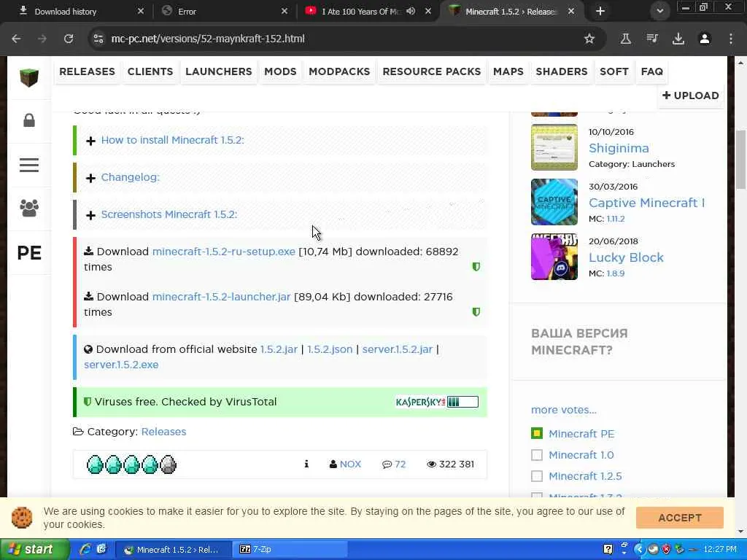This screenshot has width=747, height=560.
Task: Open the MAPS menu
Action: coord(508,71)
